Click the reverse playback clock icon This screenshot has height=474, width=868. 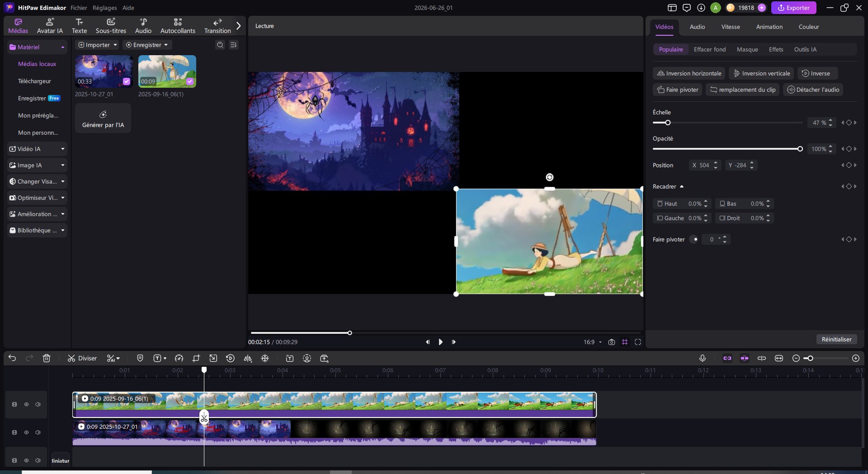pyautogui.click(x=230, y=358)
